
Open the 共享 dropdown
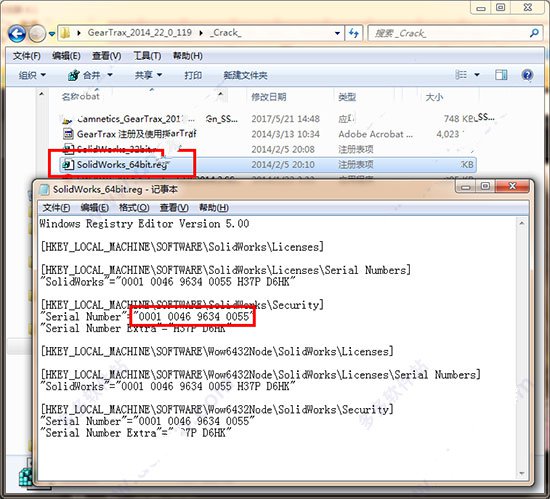click(x=148, y=75)
